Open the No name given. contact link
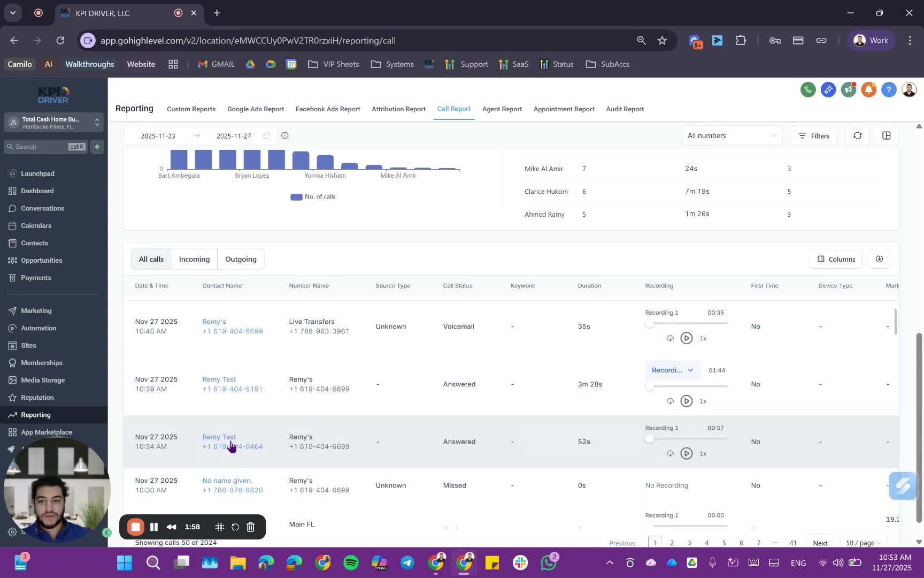 click(227, 481)
